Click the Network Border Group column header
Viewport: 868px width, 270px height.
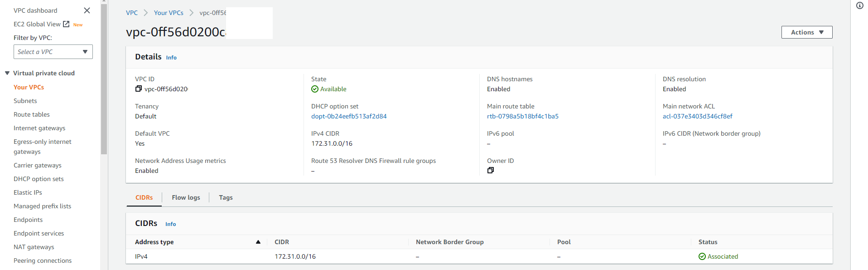(450, 242)
